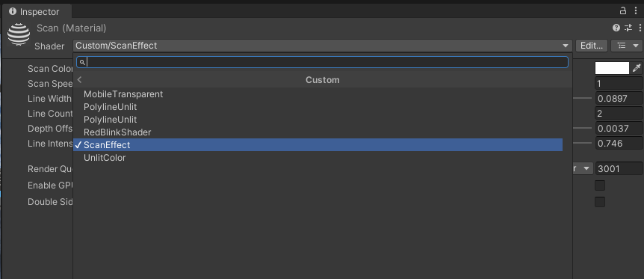Viewport: 644px width, 279px height.
Task: Click the Edit... shader button
Action: pyautogui.click(x=592, y=46)
